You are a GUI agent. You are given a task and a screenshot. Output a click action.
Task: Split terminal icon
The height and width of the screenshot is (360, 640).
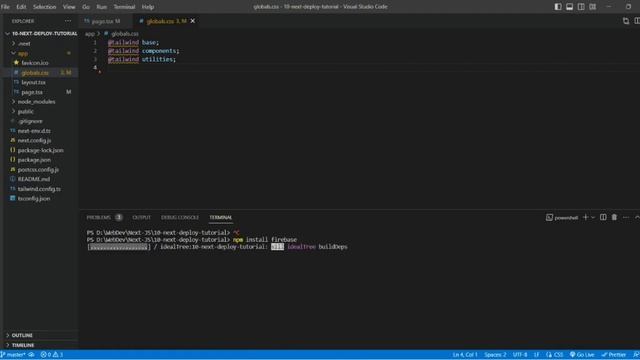pos(603,218)
